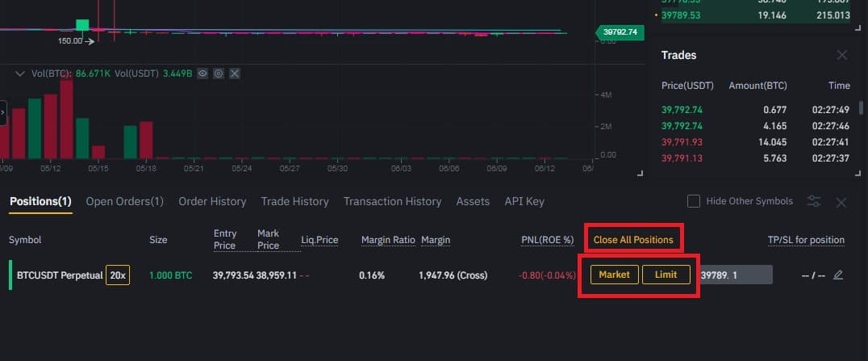Screen dimensions: 868x361
Task: Enable Hide Other Symbols checkbox
Action: pyautogui.click(x=694, y=201)
